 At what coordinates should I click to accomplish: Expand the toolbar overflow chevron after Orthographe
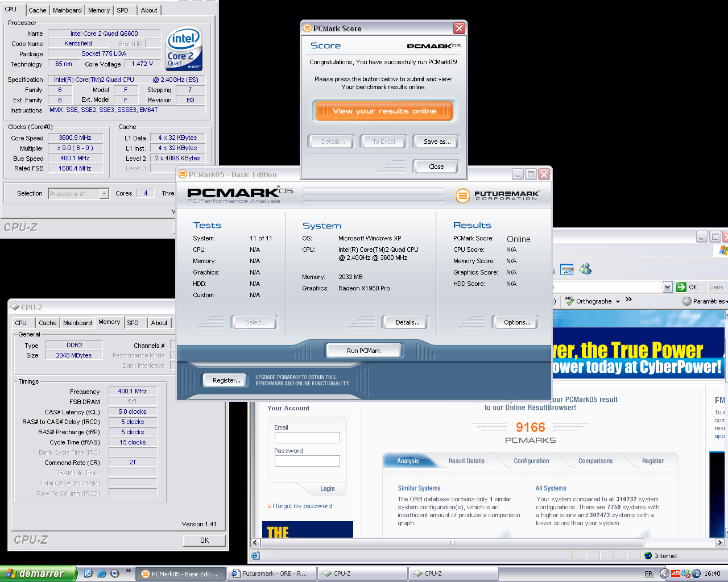coord(628,300)
